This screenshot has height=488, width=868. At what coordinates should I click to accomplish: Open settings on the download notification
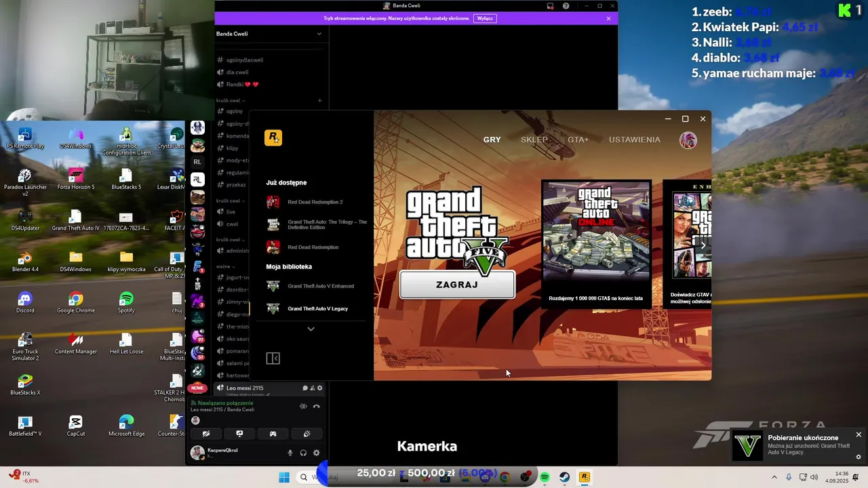point(859,457)
